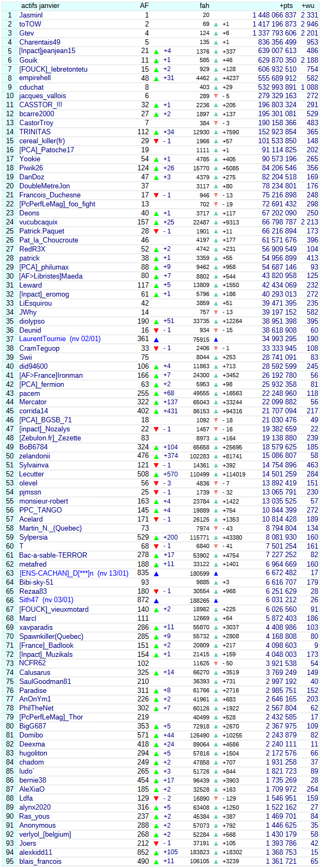Open Spawnkiller(Quebec) member entry

coord(51,636)
